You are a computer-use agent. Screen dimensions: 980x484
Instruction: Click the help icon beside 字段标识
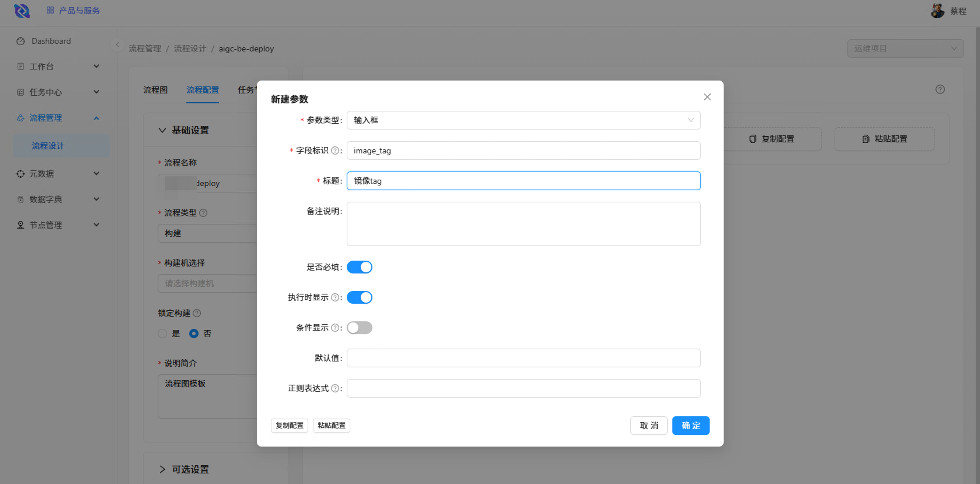coord(335,150)
